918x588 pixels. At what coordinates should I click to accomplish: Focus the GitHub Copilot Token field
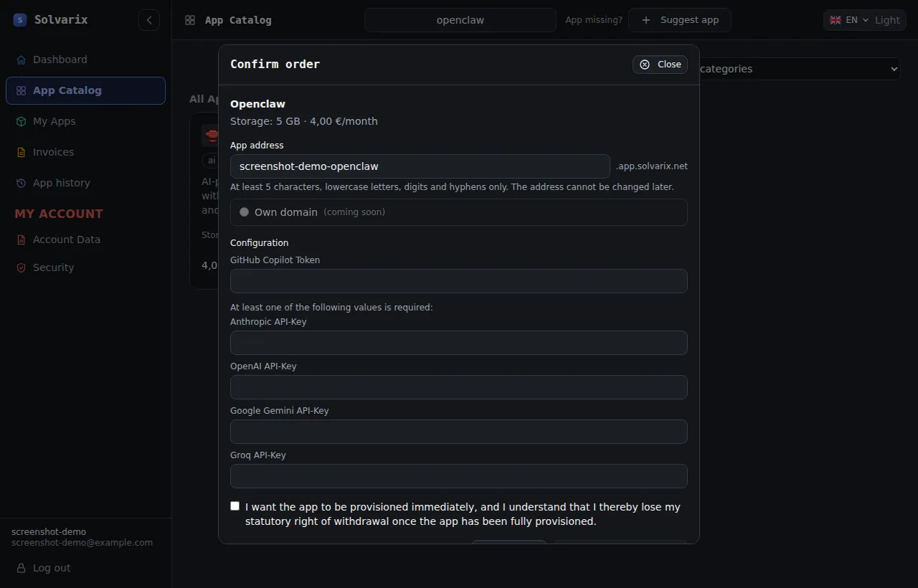[459, 281]
